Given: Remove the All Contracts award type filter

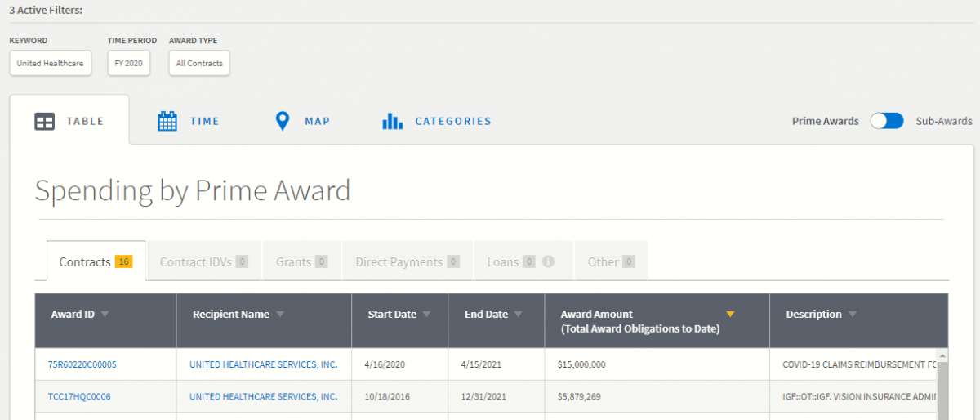Looking at the screenshot, I should 199,63.
